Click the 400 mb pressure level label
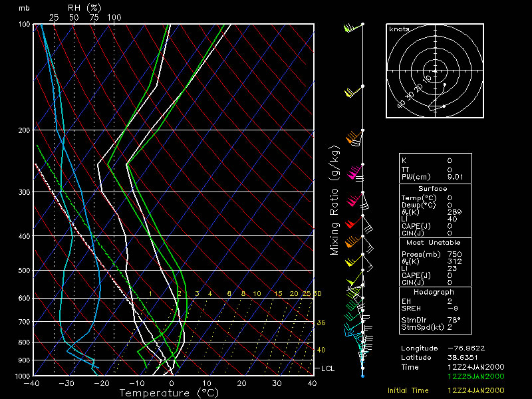This screenshot has width=532, height=399. [24, 236]
